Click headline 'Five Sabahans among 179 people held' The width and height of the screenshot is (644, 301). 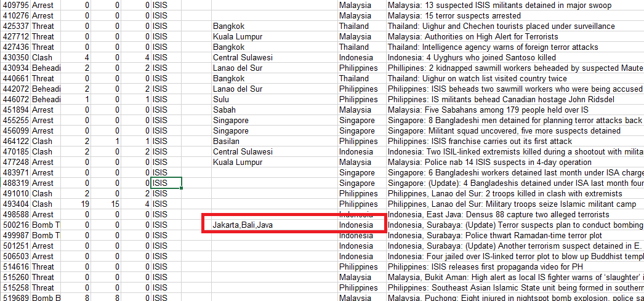click(488, 110)
